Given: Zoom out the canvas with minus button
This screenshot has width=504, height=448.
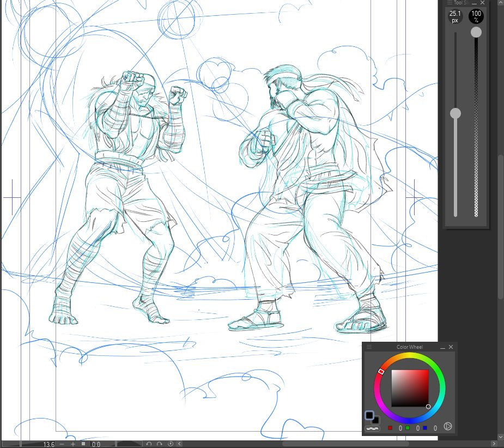Looking at the screenshot, I should (x=62, y=444).
